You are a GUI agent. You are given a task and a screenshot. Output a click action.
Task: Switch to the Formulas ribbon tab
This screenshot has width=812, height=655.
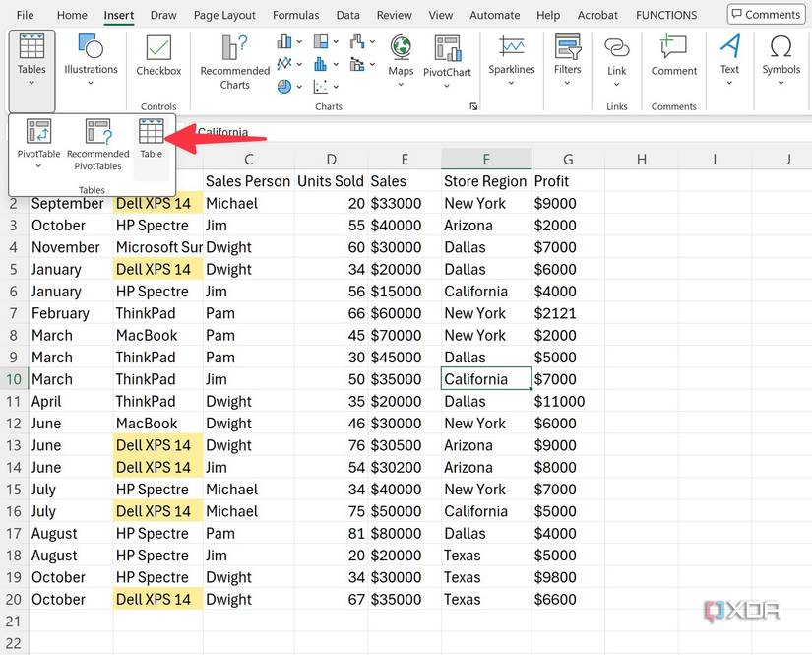[x=295, y=15]
